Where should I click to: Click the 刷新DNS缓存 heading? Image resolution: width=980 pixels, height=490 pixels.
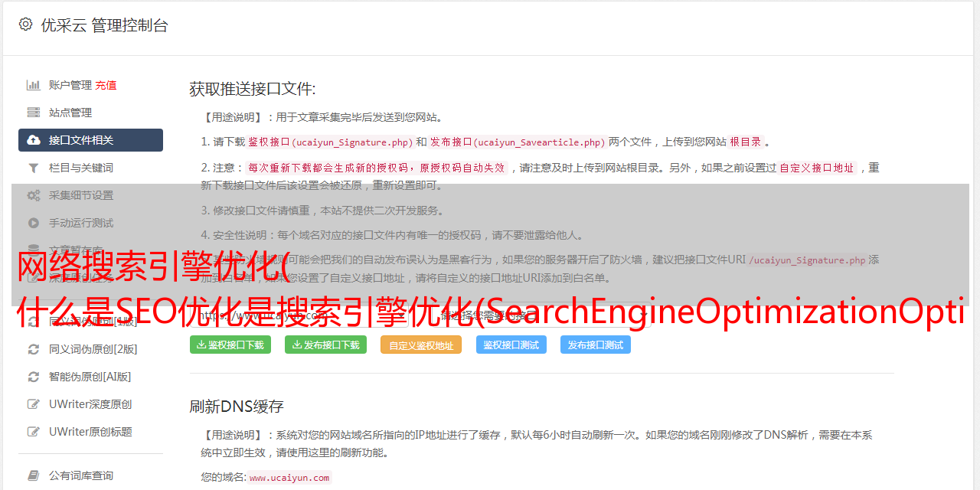[x=237, y=406]
